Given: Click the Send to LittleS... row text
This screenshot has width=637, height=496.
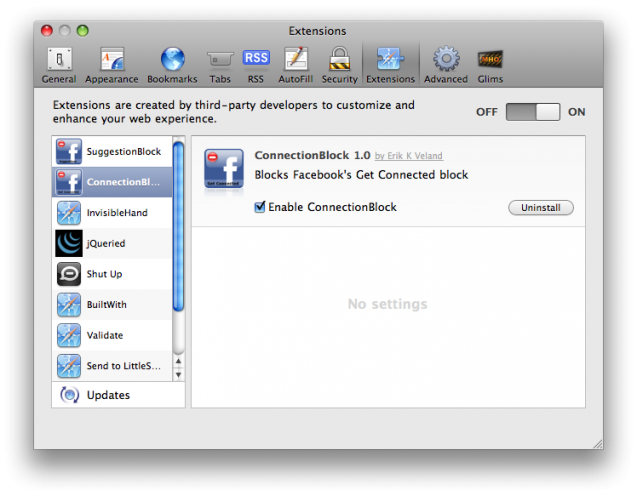Looking at the screenshot, I should tap(124, 366).
